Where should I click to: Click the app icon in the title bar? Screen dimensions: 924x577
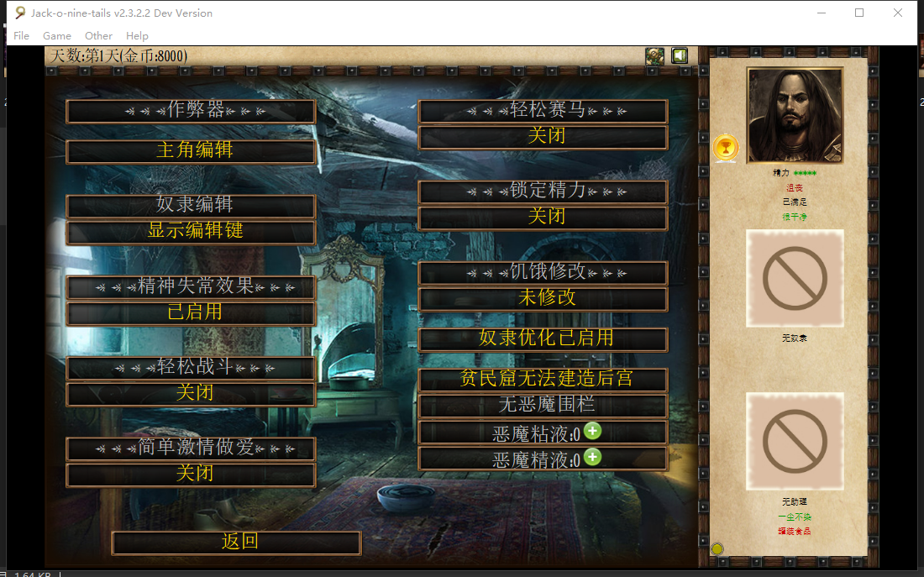pyautogui.click(x=20, y=13)
